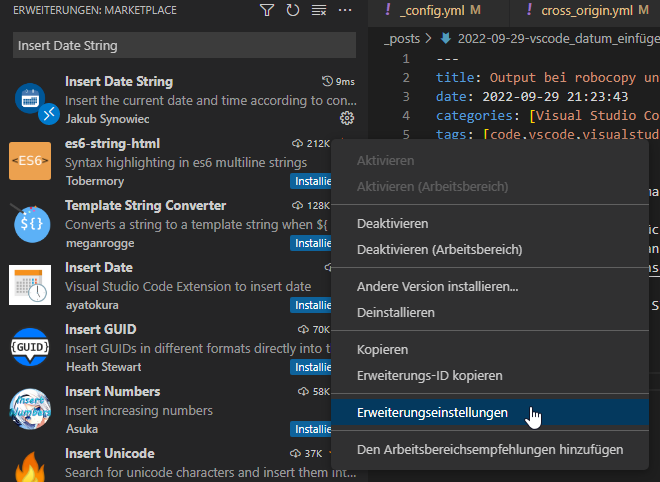Image resolution: width=660 pixels, height=482 pixels.
Task: Choose Deaktivieren (Arbeitsbereich) menu entry
Action: (438, 249)
